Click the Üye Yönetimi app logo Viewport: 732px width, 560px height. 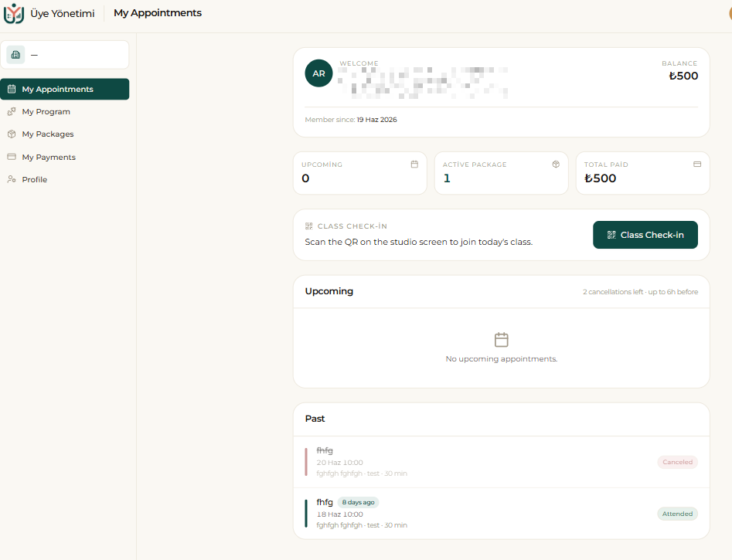click(x=14, y=14)
